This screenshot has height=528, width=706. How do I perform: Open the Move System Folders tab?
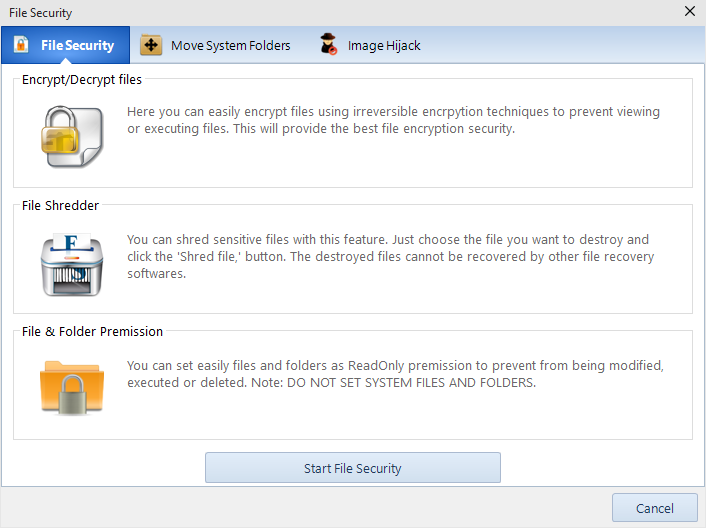pos(215,45)
